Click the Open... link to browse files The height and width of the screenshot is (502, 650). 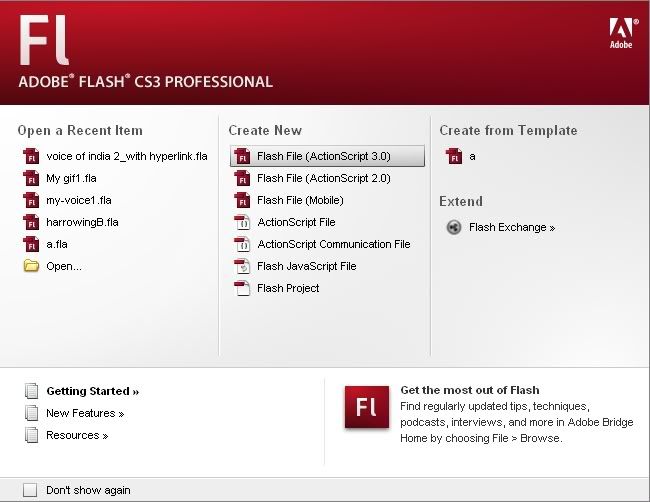click(x=64, y=266)
